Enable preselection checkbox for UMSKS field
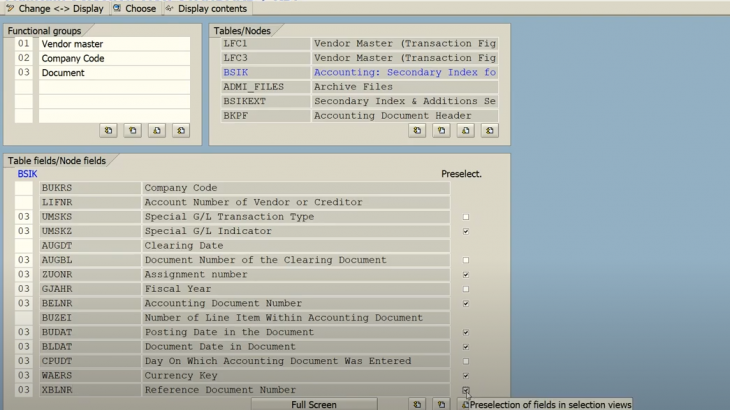The height and width of the screenshot is (410, 730). point(466,217)
